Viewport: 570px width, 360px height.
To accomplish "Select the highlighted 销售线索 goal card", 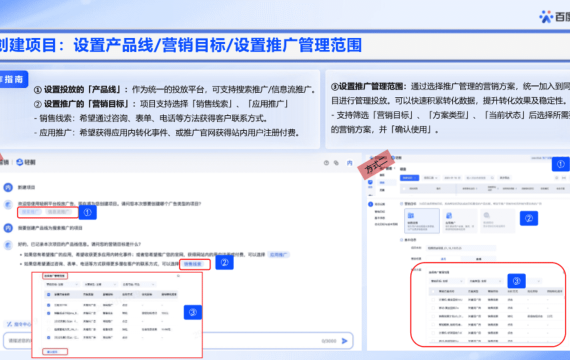I will click(422, 221).
